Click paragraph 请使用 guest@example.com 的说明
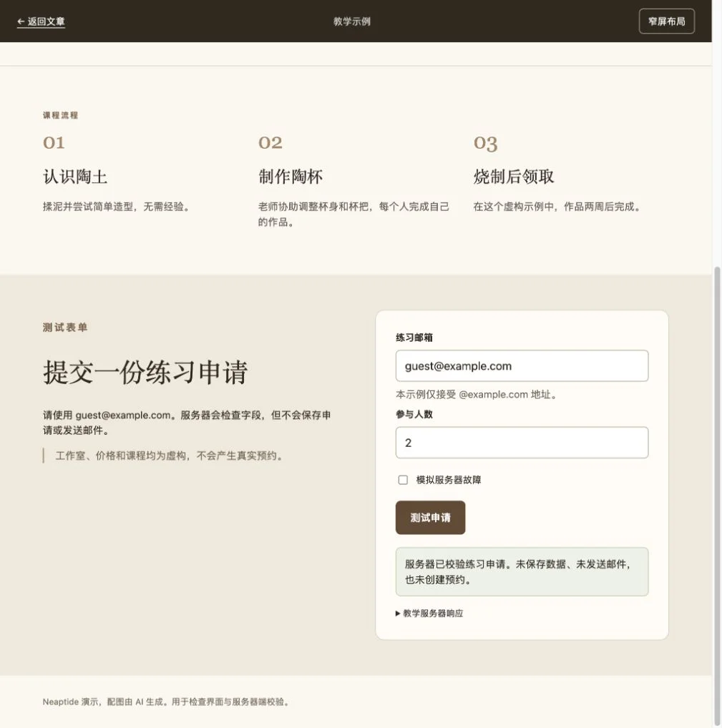Viewport: 722px width, 728px height. click(187, 423)
